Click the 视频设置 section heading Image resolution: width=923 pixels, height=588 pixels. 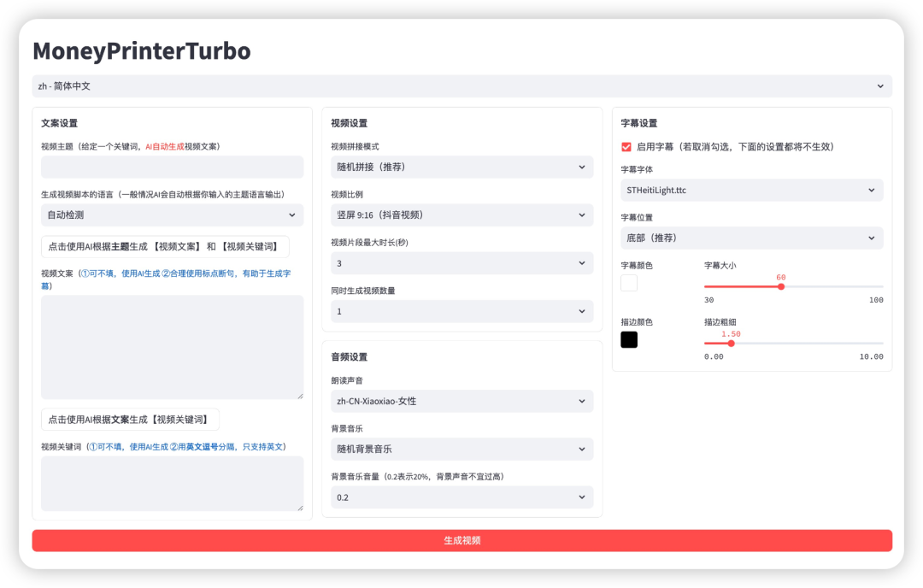coord(349,123)
